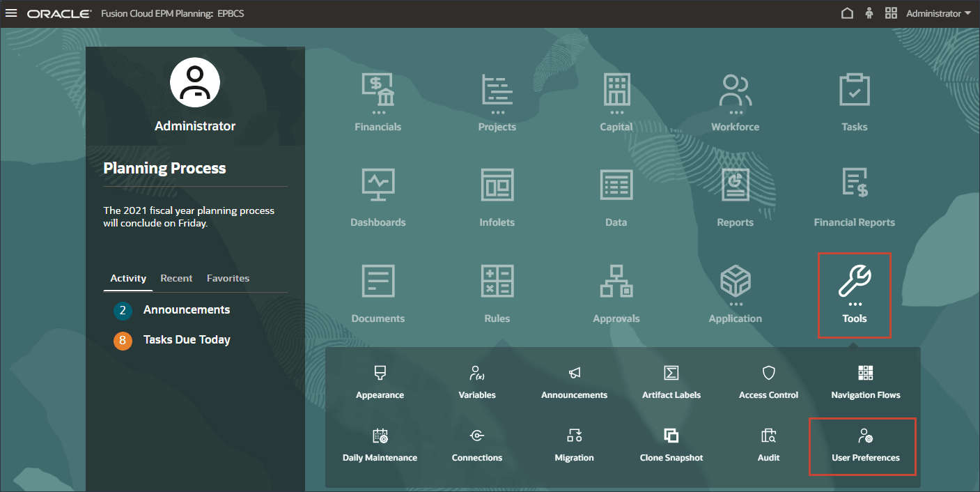
Task: Click the Oracle logo
Action: pos(59,14)
